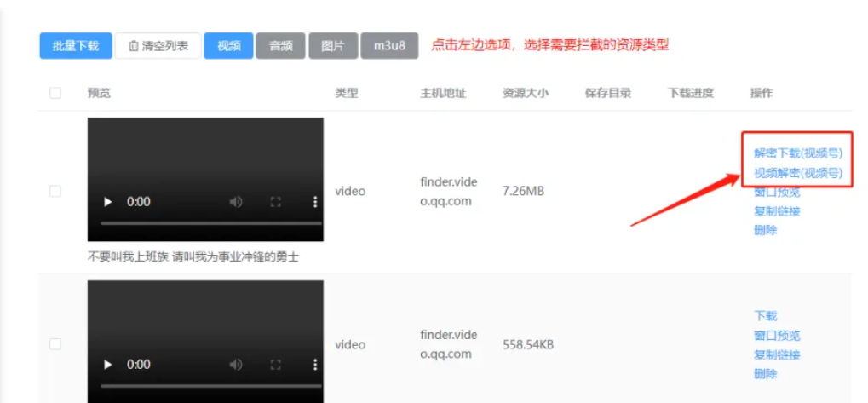Click finder.video.qq.com in the 7.26MB row
Screen dimensions: 868x403
pyautogui.click(x=448, y=192)
